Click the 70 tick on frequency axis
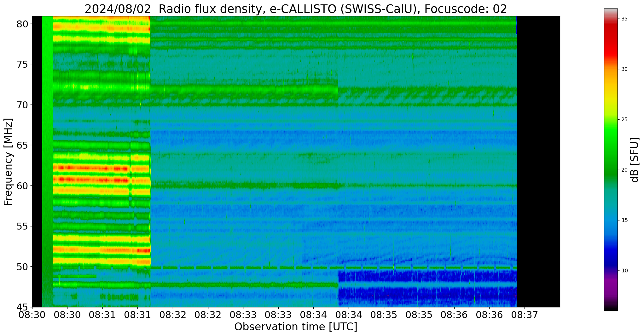Viewport: 644px width, 336px height. 23,105
